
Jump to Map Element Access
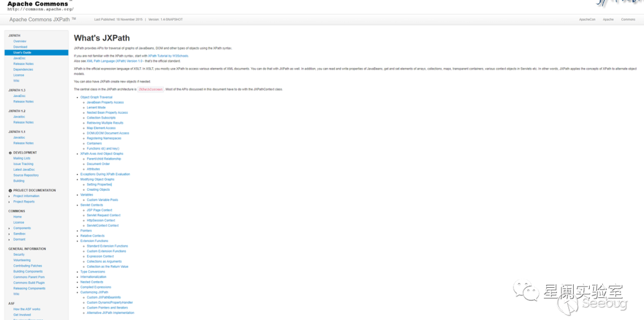point(101,128)
